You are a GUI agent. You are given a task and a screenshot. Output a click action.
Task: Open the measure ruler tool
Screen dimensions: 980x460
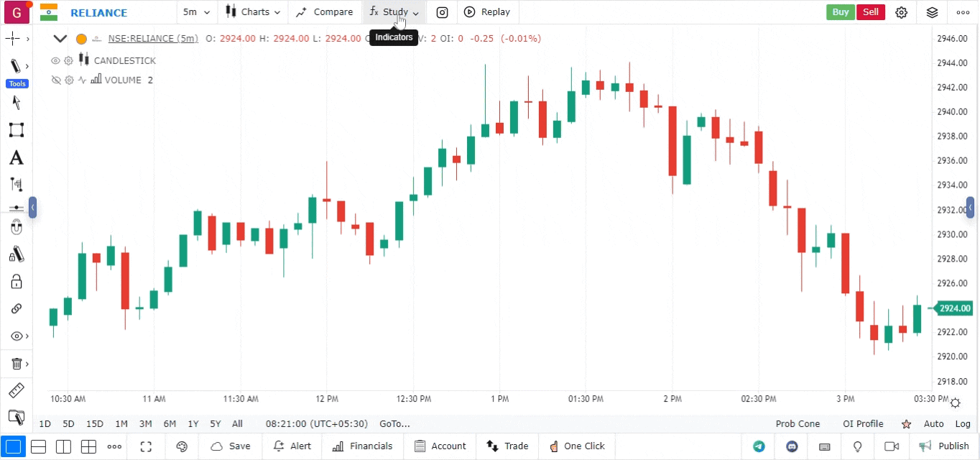click(x=16, y=390)
